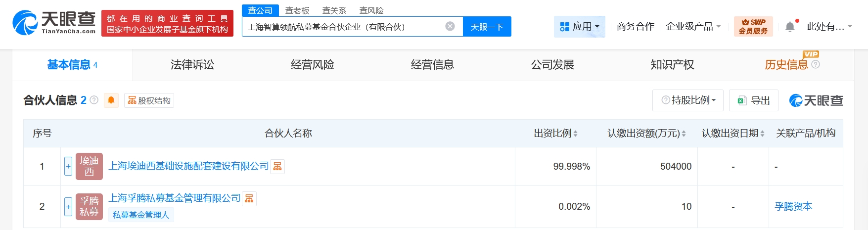Viewport: 868px width, 230px height.
Task: Export table with 导出 button
Action: pos(754,100)
